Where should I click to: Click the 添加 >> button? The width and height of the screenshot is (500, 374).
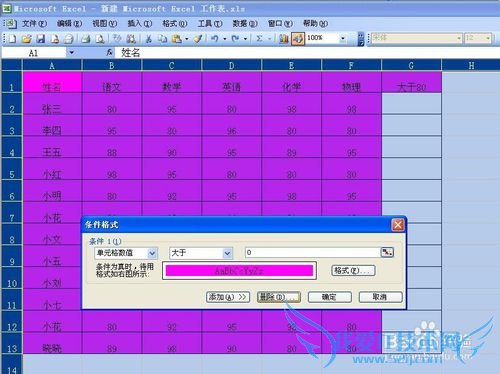coord(228,297)
